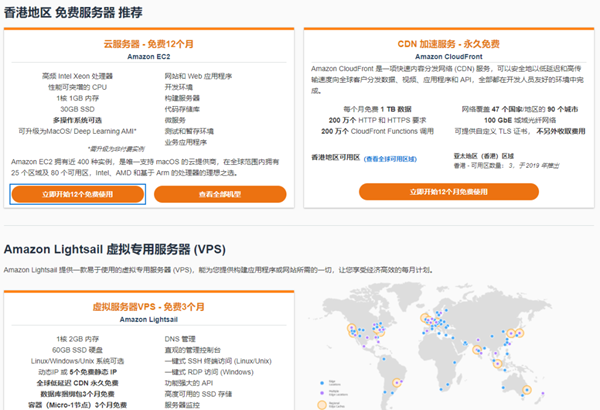The width and height of the screenshot is (600, 410).
Task: Click the 1核 2GB 内存 line
Action: coord(77,339)
